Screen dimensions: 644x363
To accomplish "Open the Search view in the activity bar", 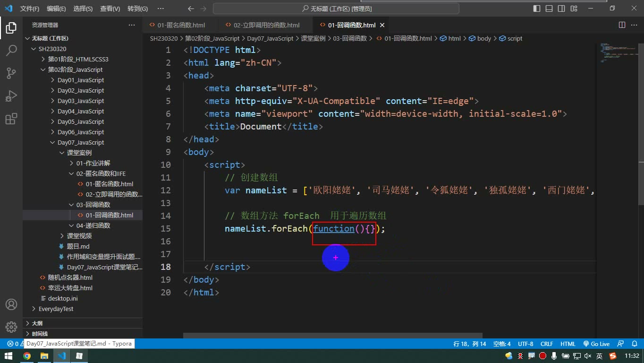I will click(x=11, y=51).
